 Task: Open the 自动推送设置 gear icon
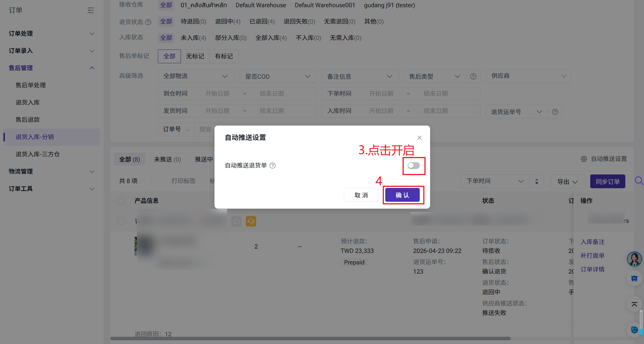[x=584, y=159]
